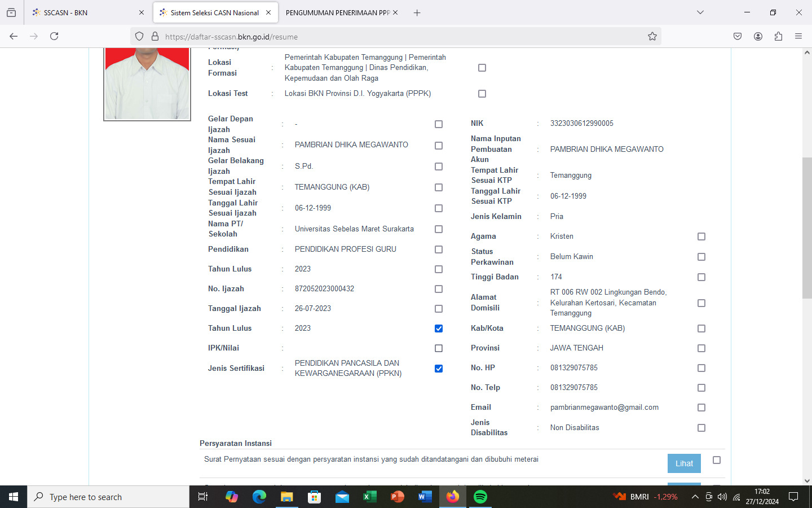The image size is (812, 508).
Task: Open Microsoft Edge from the taskbar
Action: [259, 497]
